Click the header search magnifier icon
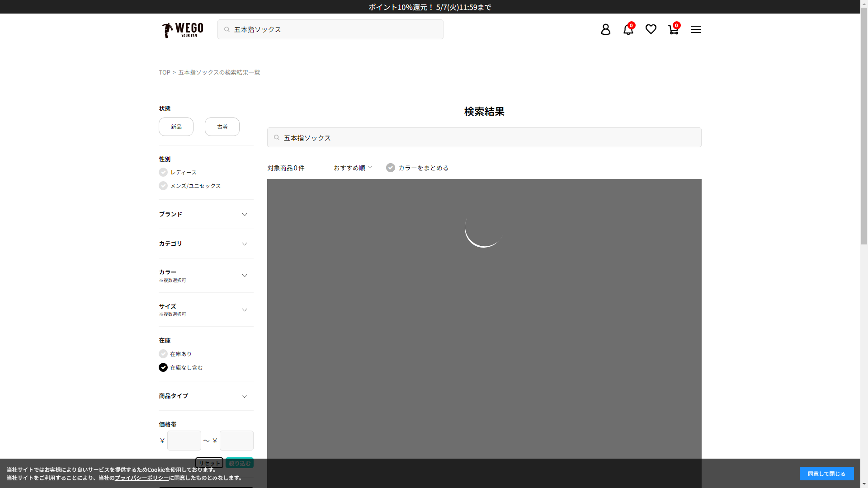Screen dimensions: 868x488 pos(227,29)
